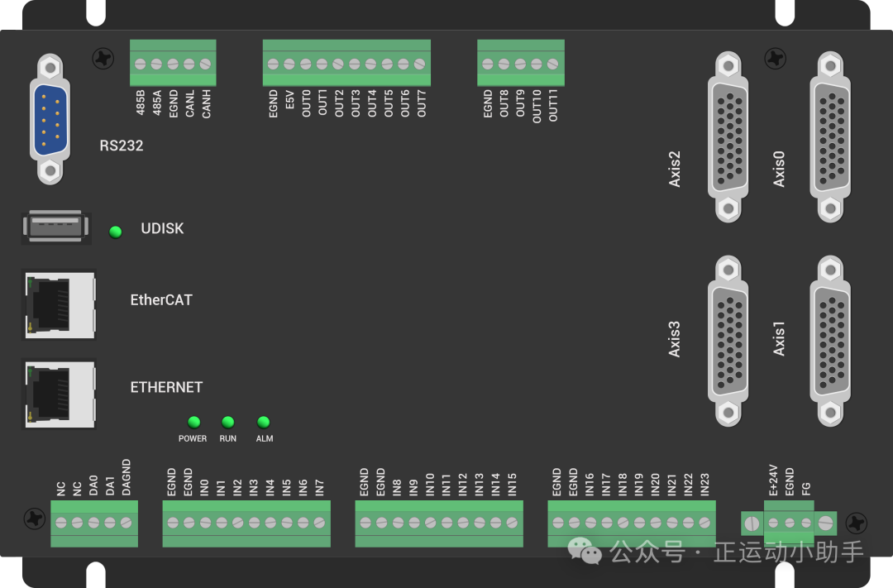
Task: Click the ETHERNET label
Action: [166, 387]
